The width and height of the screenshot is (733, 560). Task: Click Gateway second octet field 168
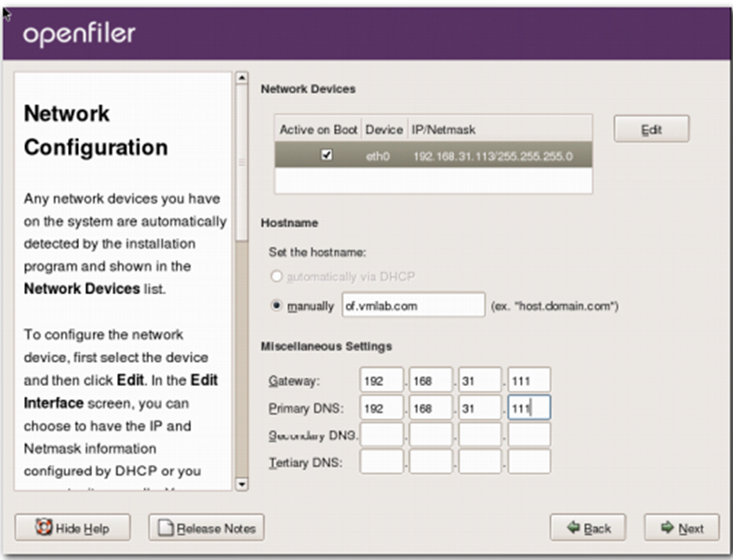(x=431, y=380)
